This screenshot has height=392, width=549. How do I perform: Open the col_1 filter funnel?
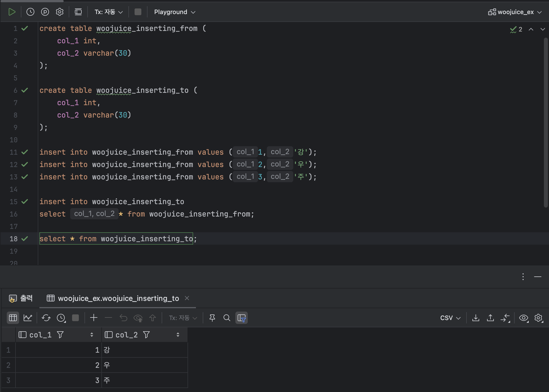click(60, 335)
